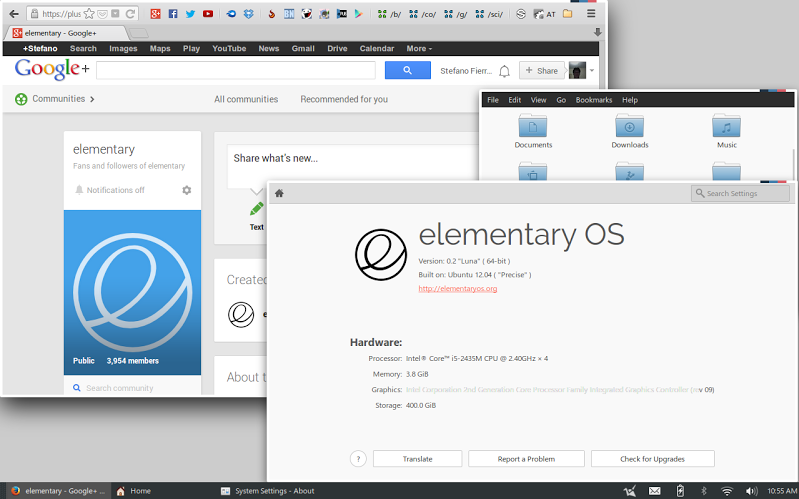Open Calendar in Google bar
This screenshot has height=499, width=799.
377,48
